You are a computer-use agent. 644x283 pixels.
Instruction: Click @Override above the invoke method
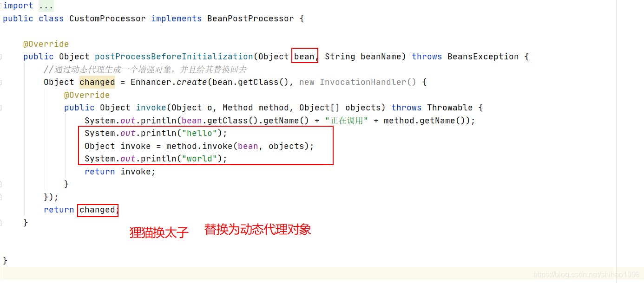87,95
